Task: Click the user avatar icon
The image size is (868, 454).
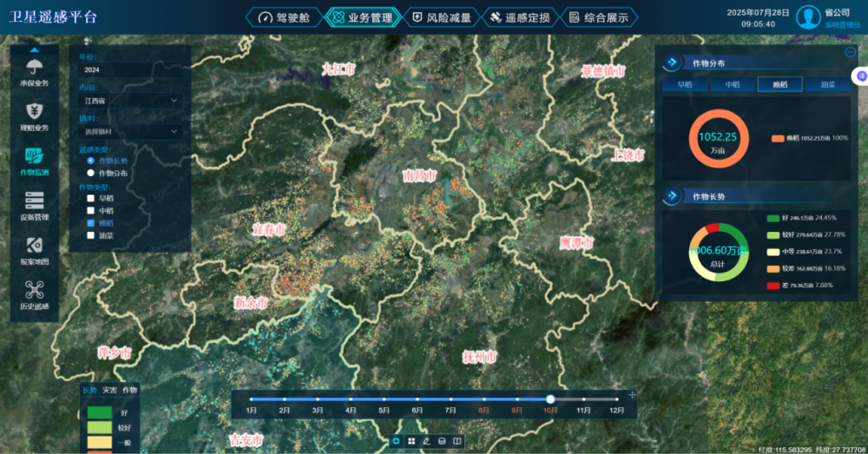Action: coord(808,17)
